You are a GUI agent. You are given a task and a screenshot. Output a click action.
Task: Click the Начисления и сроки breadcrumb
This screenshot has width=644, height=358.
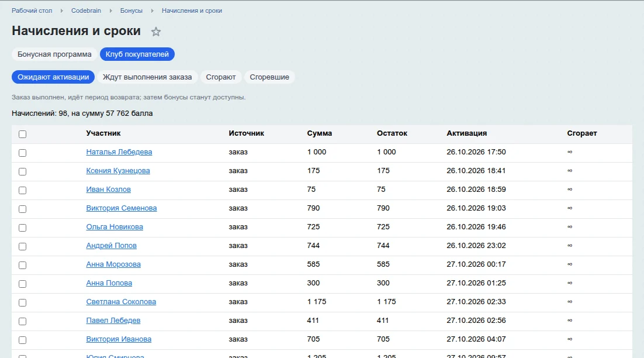coord(192,11)
